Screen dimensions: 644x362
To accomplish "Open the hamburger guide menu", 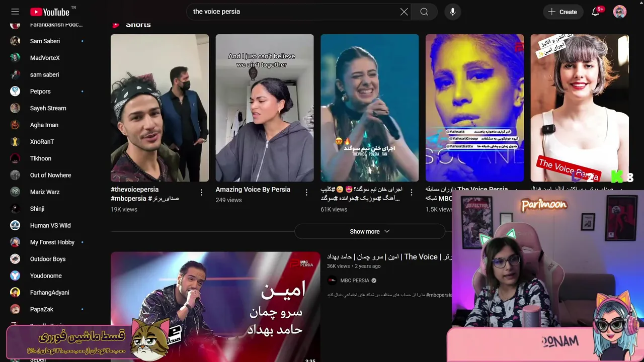I will (15, 12).
